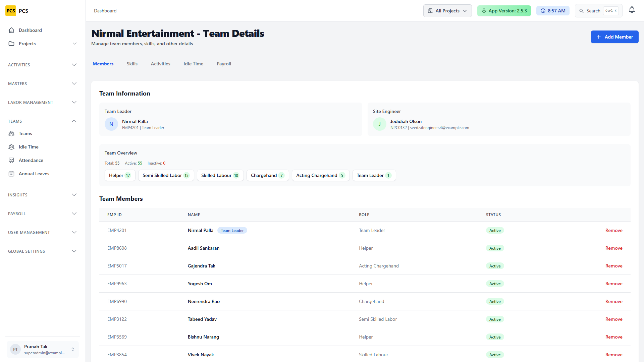Click the Idle Time sidebar icon
This screenshot has height=362, width=644.
(11, 147)
